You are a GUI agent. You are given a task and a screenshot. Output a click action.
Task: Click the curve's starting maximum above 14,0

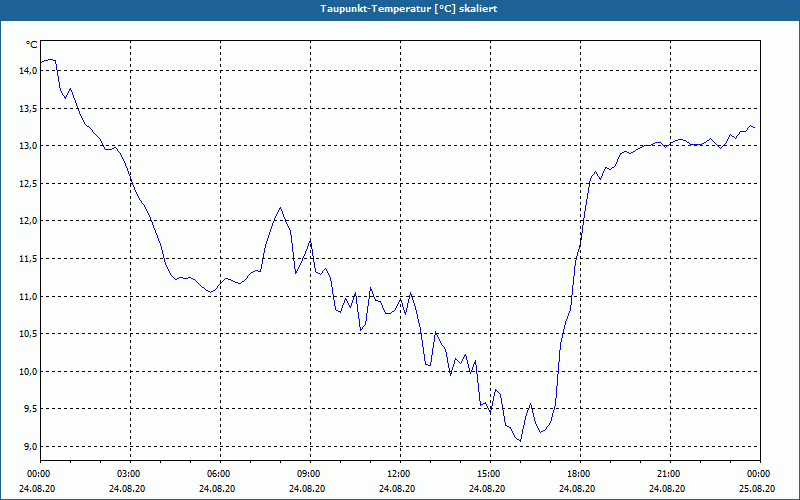50,60
